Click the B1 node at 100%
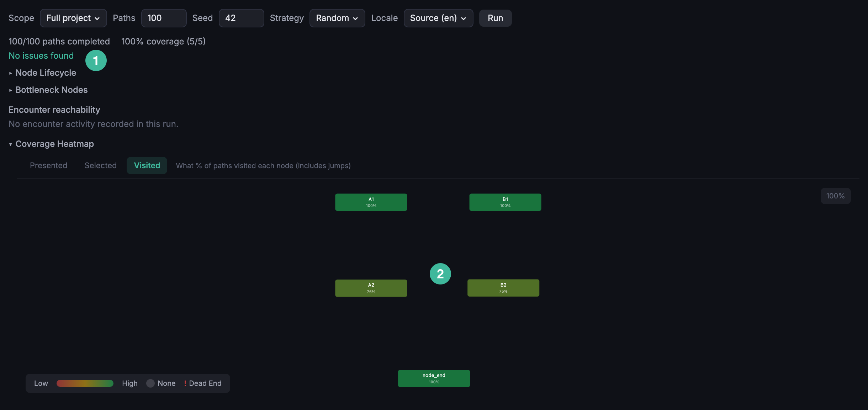 505,202
